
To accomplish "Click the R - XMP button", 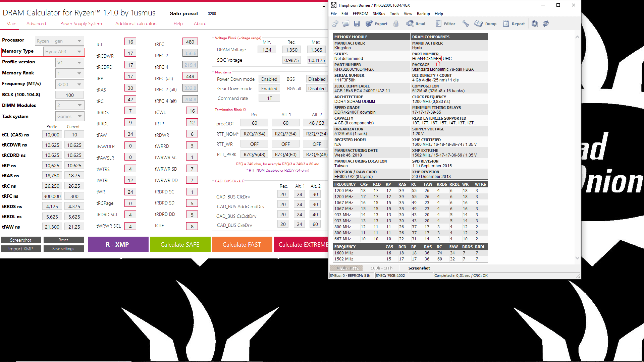I will coord(118,244).
